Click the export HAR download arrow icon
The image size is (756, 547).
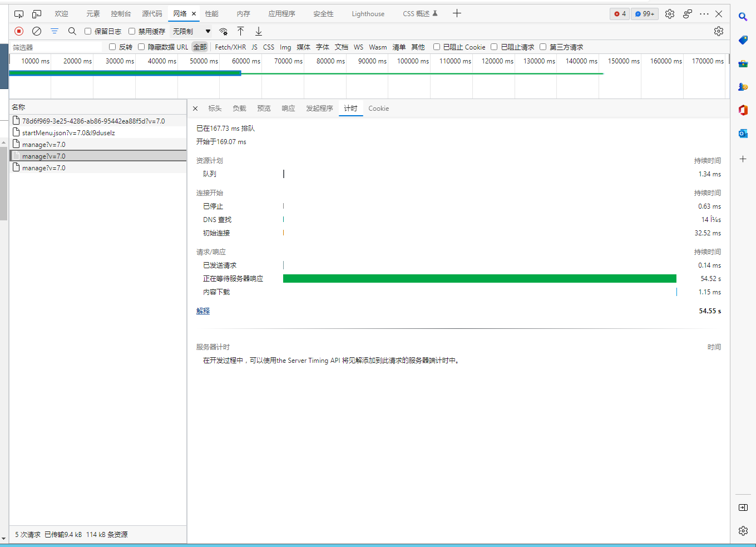point(259,31)
